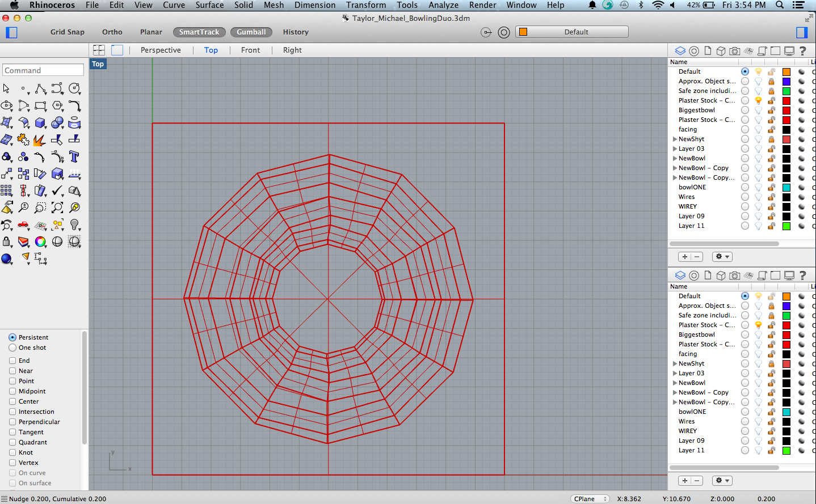Expand NewShyt layer in lower layer panel
The height and width of the screenshot is (504, 816).
coord(675,363)
